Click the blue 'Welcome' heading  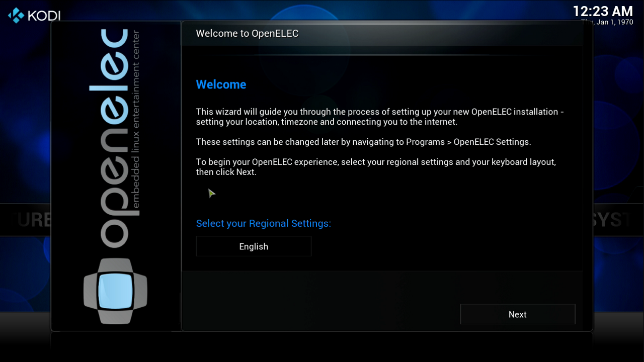click(221, 84)
